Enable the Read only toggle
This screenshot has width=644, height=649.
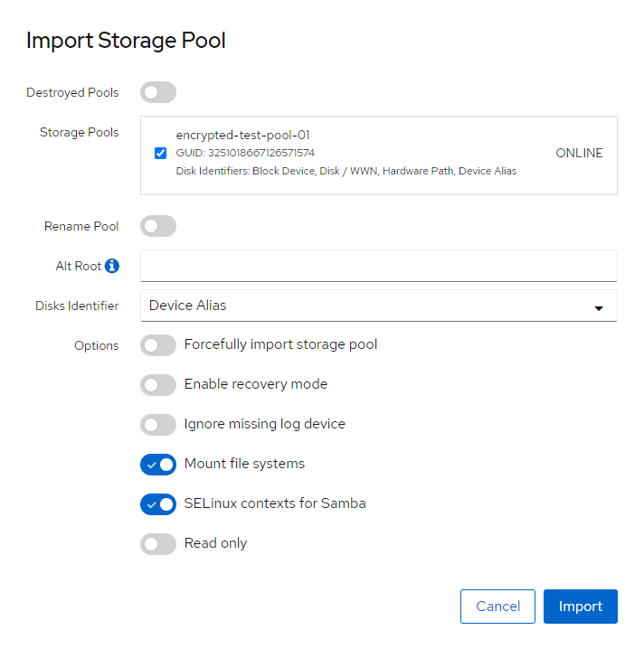[158, 544]
